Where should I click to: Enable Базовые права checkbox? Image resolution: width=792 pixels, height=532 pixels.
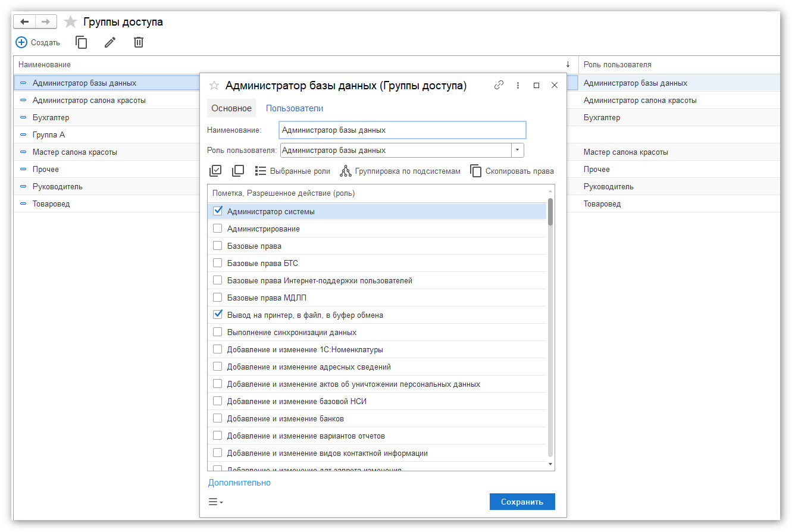218,246
